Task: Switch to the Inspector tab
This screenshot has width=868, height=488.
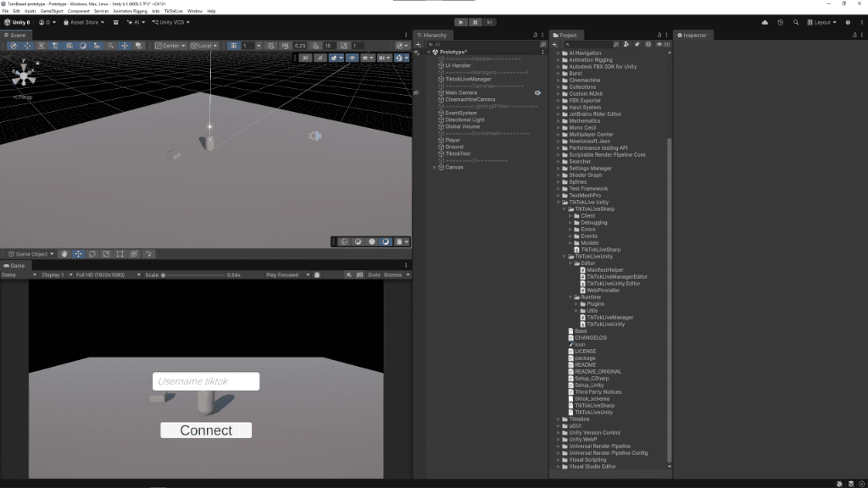Action: point(692,35)
